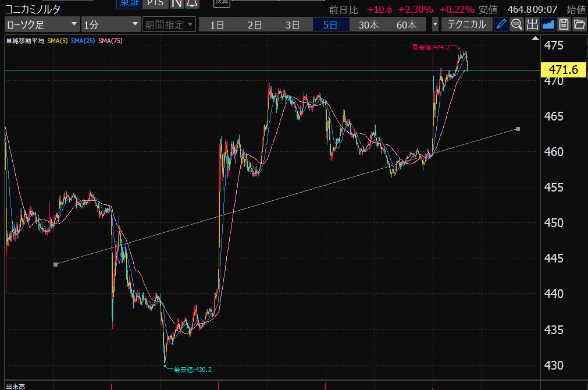Click the テクニカル button
Screen dimensions: 588x390
[x=466, y=24]
